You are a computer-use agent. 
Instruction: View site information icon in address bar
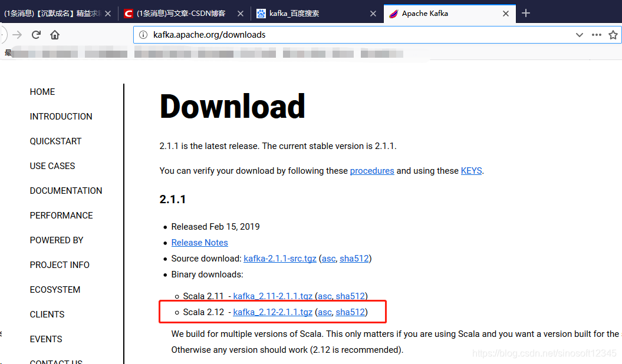(143, 35)
